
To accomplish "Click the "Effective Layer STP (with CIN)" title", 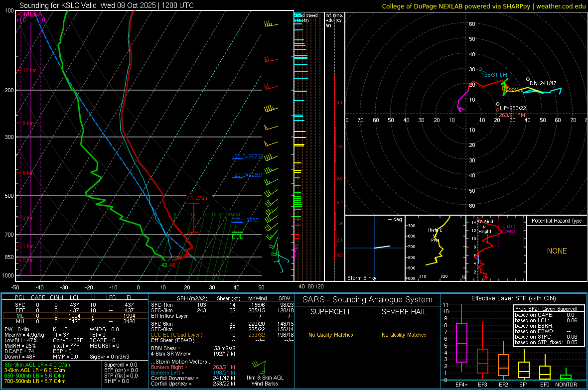I will click(513, 298).
